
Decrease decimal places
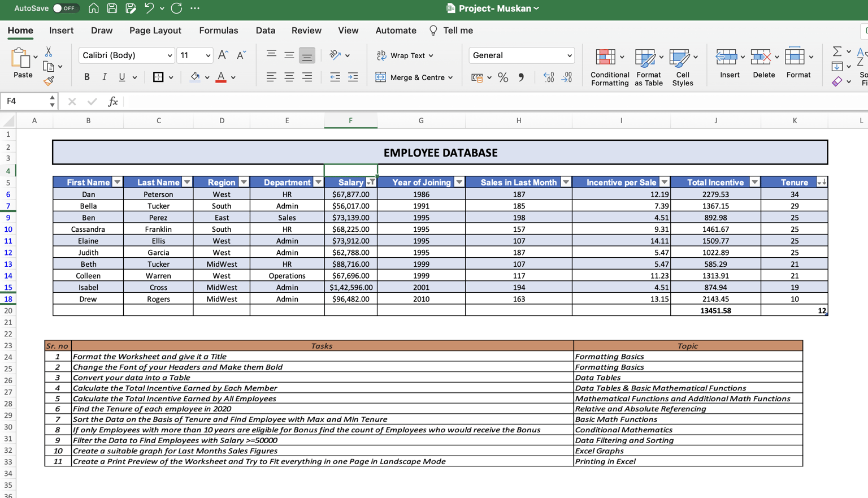tap(567, 77)
